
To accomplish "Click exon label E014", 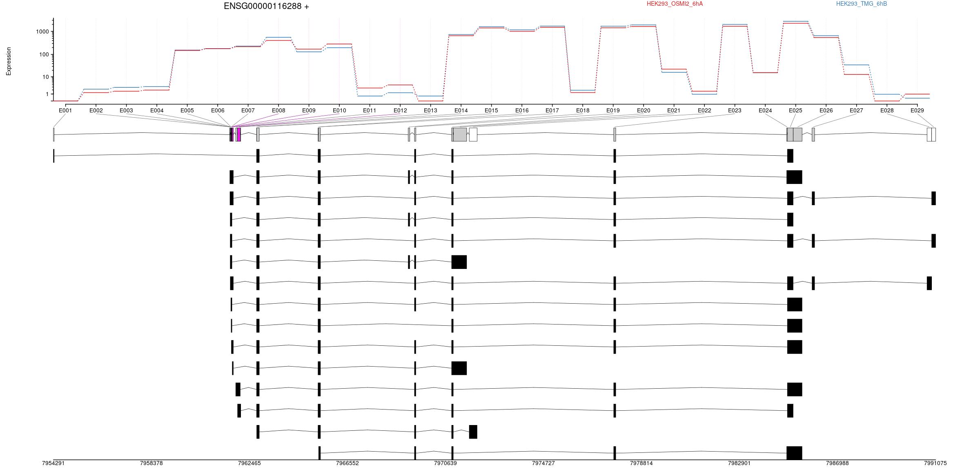I will click(461, 110).
